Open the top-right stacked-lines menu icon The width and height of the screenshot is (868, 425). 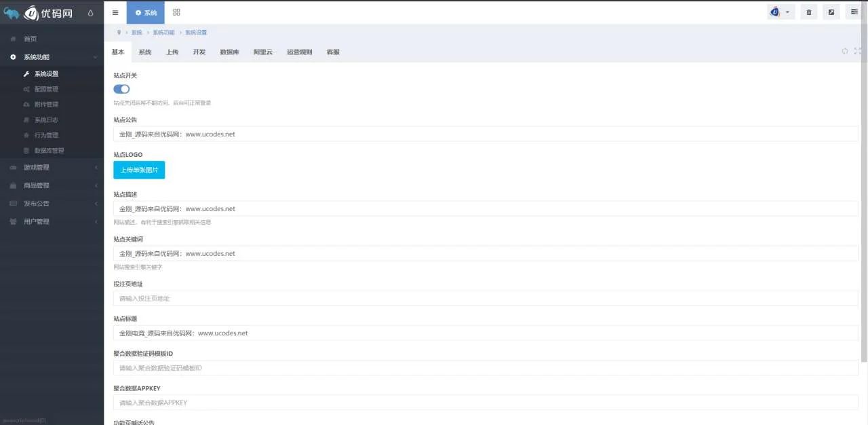click(854, 12)
